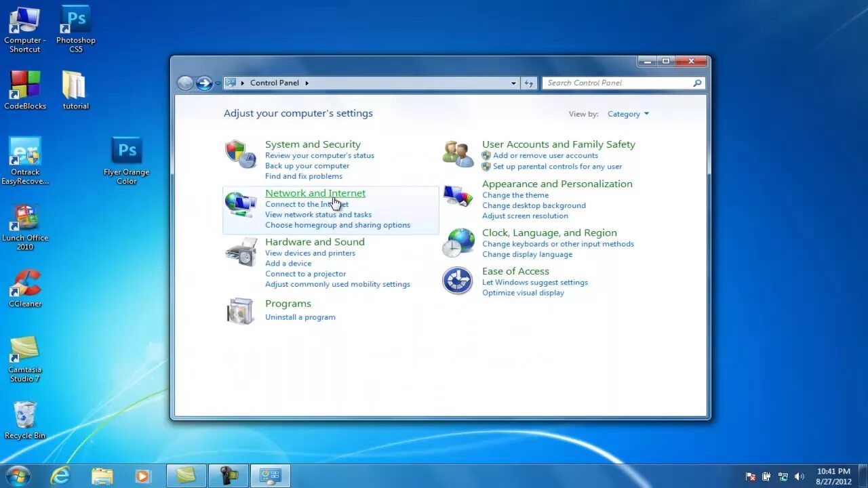Open the System and Security heading link

(x=313, y=144)
